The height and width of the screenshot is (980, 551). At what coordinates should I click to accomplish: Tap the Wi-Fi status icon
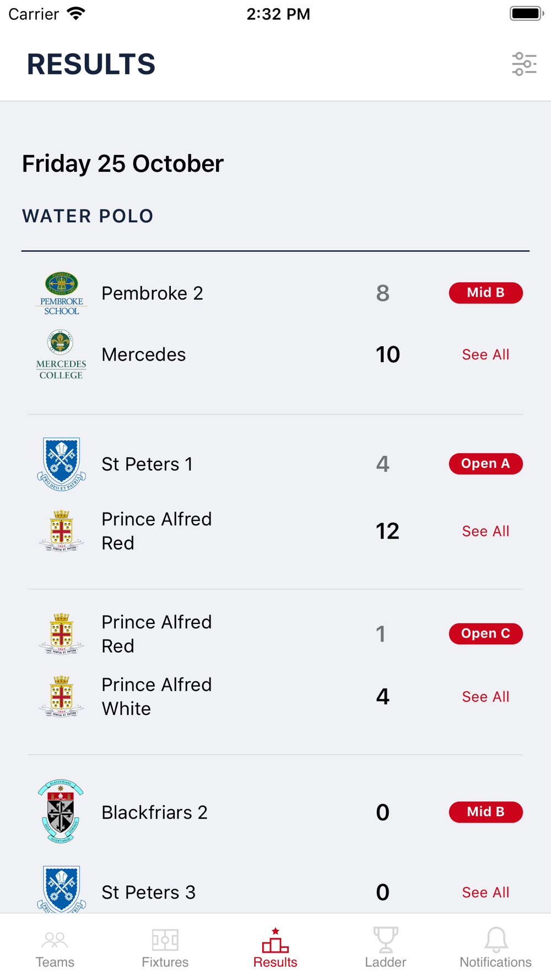pyautogui.click(x=75, y=14)
